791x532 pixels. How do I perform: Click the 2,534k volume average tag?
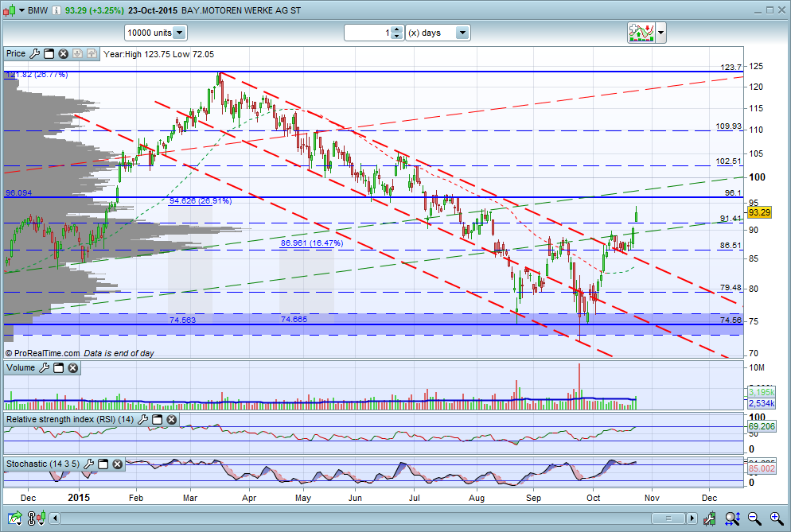point(762,403)
